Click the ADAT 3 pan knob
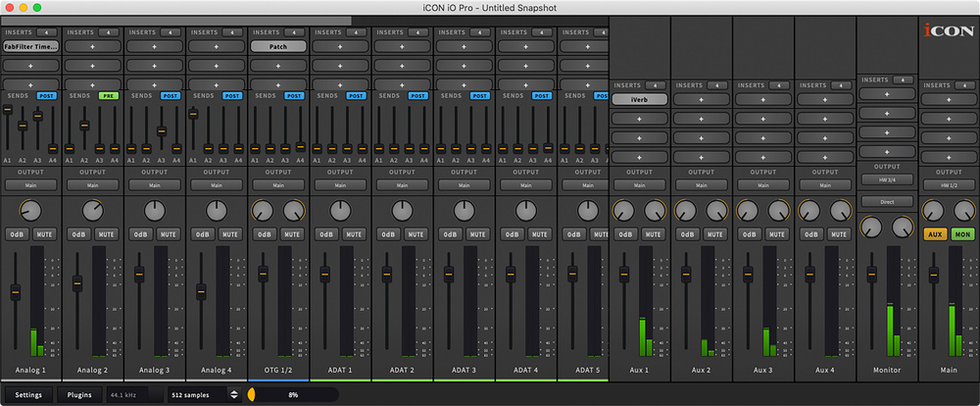This screenshot has width=980, height=406. [x=464, y=211]
